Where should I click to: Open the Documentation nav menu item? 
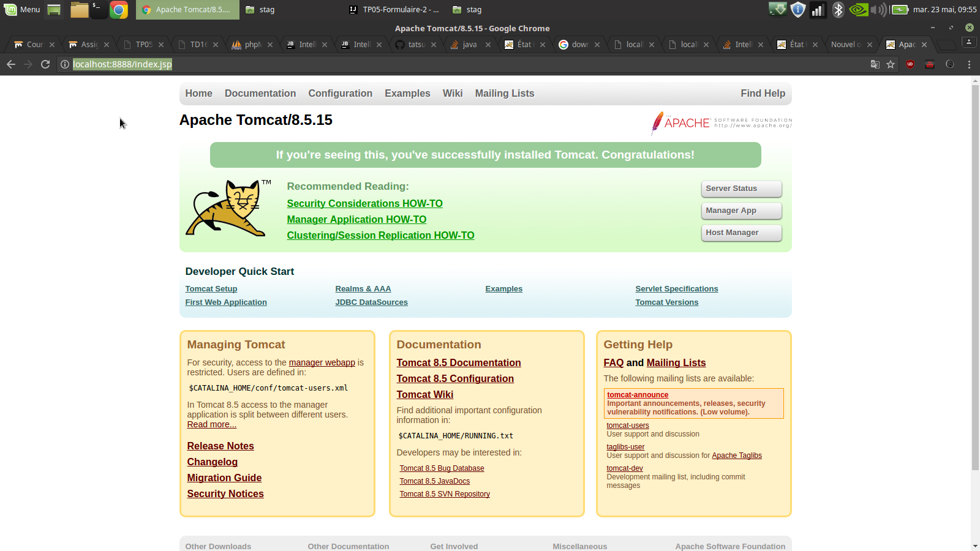tap(260, 94)
